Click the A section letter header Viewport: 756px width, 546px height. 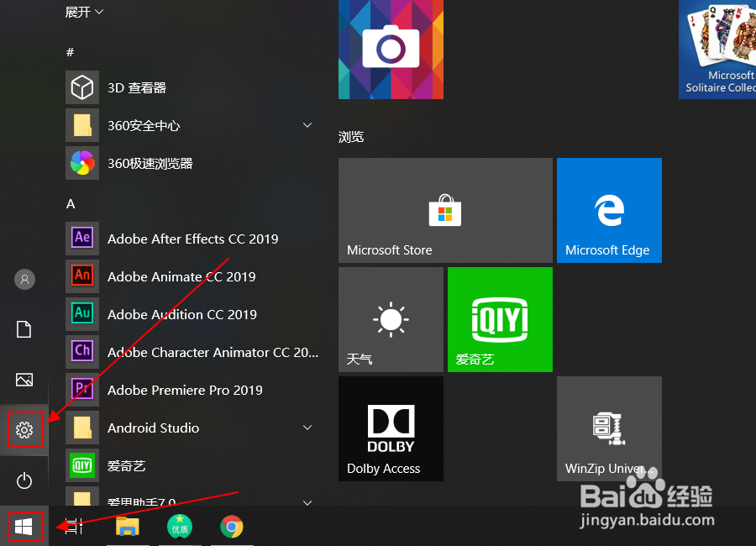pyautogui.click(x=71, y=204)
